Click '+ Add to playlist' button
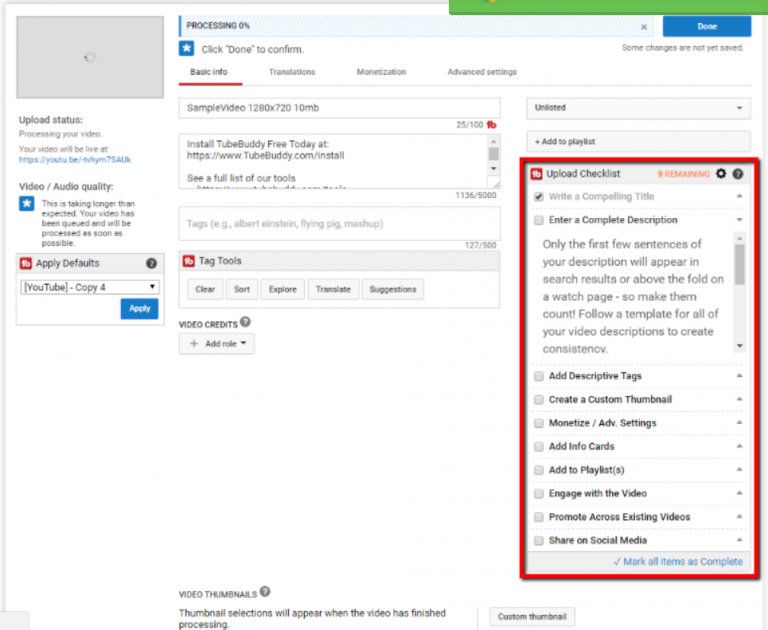The width and height of the screenshot is (768, 630). (x=638, y=142)
